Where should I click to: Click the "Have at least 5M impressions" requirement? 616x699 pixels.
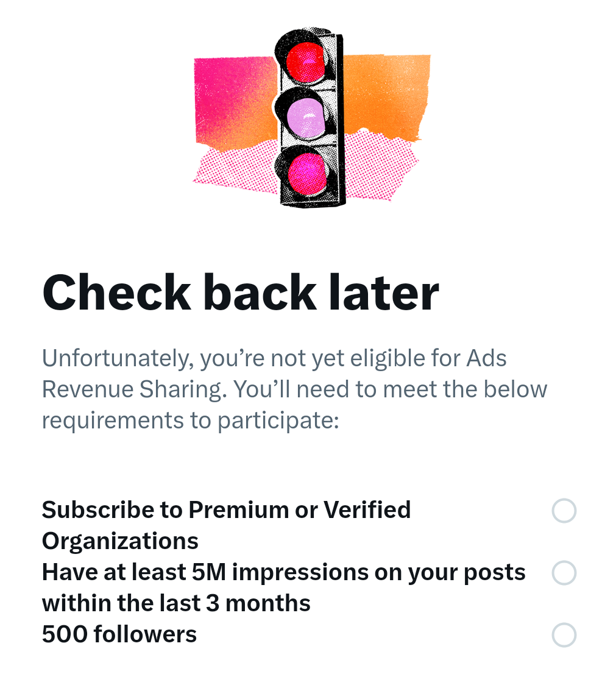click(283, 572)
